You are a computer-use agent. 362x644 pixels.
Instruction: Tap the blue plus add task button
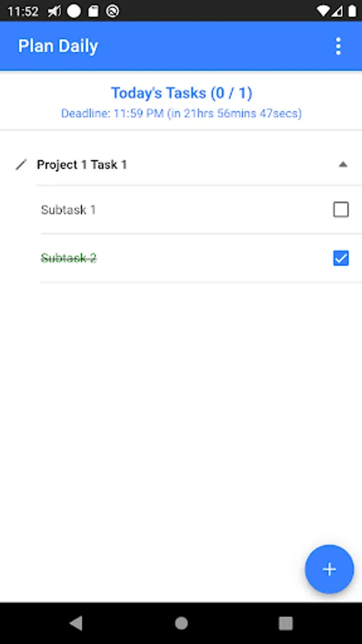tap(329, 570)
